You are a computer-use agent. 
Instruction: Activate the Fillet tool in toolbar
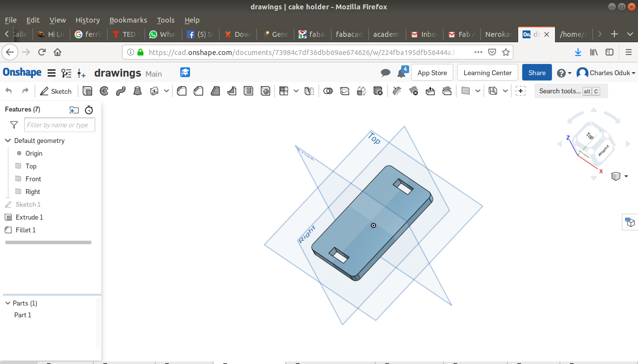[182, 91]
